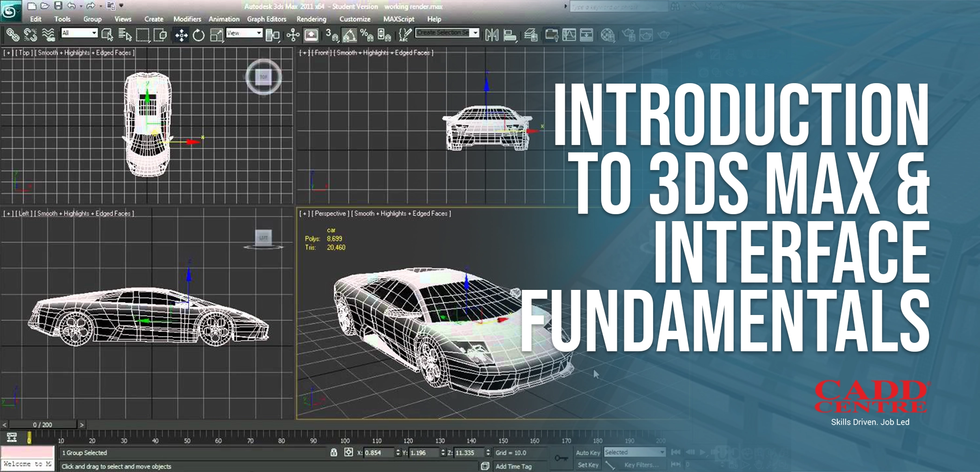Image resolution: width=980 pixels, height=472 pixels.
Task: Toggle Auto Key animation mode
Action: click(588, 452)
